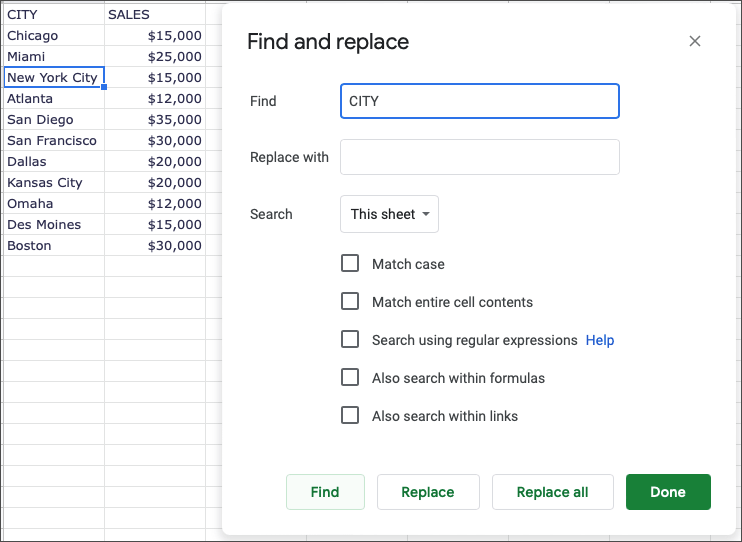Select Chicago's $15,000 sales cell
This screenshot has width=742, height=542.
tap(155, 36)
